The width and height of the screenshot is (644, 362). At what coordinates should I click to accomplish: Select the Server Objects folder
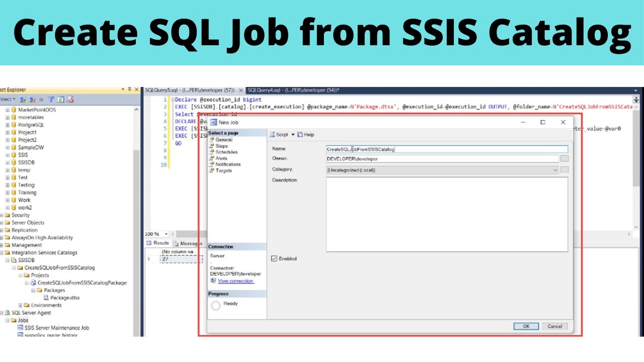point(24,223)
